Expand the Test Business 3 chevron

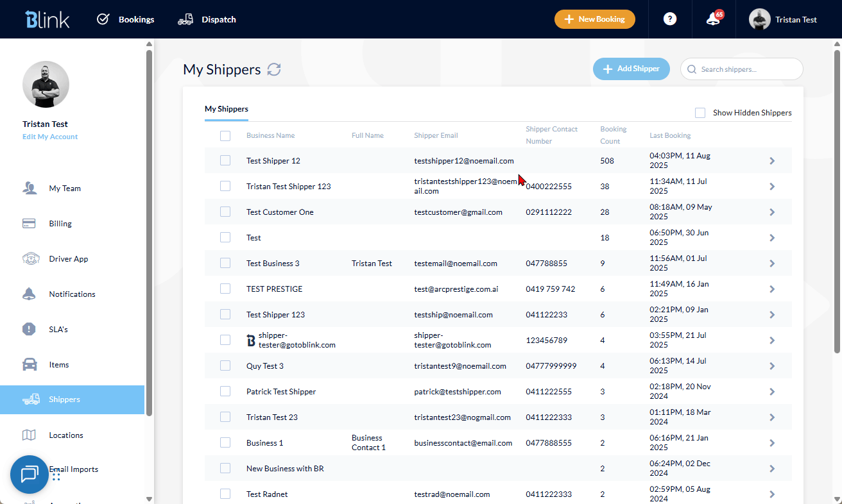tap(772, 264)
